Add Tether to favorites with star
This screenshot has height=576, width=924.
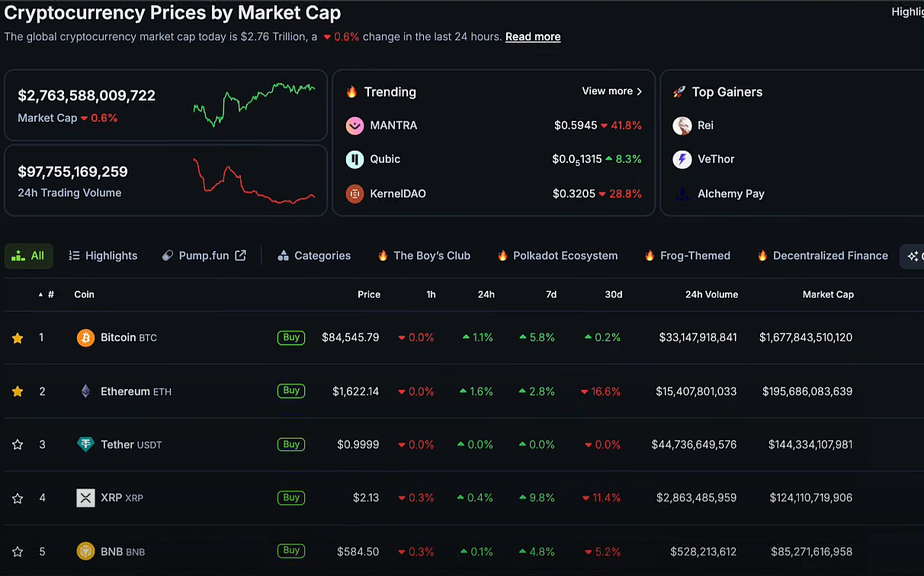click(18, 444)
